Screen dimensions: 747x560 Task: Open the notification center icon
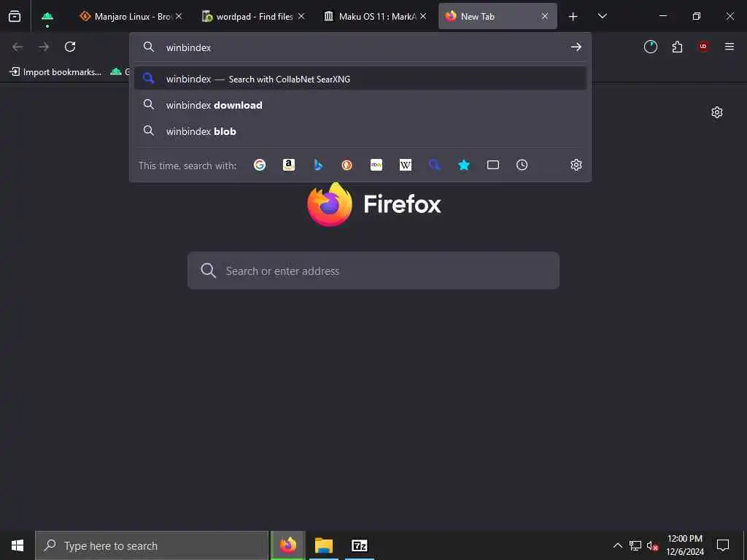click(x=723, y=545)
